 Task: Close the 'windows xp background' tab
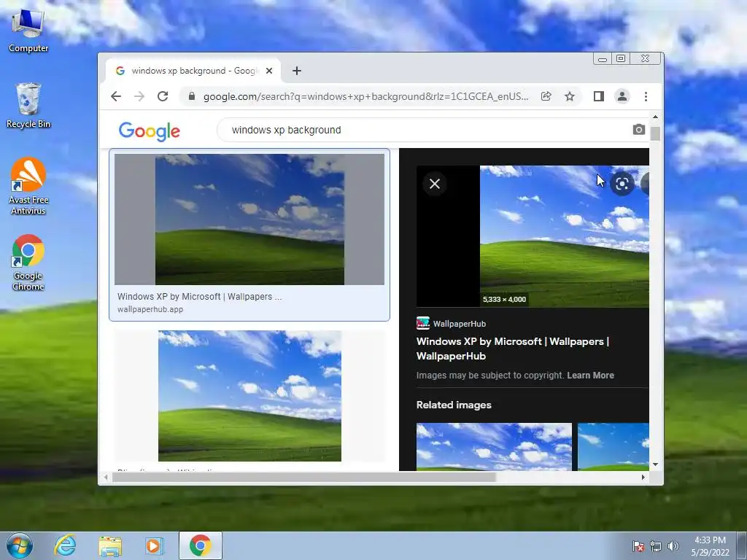(x=269, y=71)
